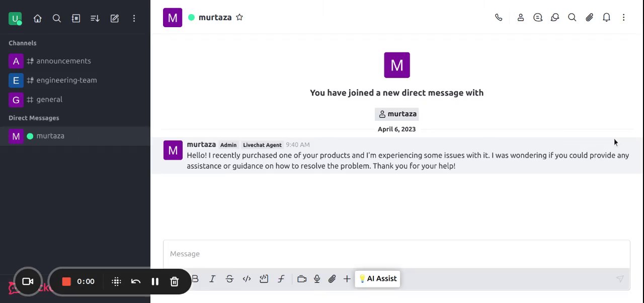644x303 pixels.
Task: Click the murtaza user tag link
Action: coord(397,114)
